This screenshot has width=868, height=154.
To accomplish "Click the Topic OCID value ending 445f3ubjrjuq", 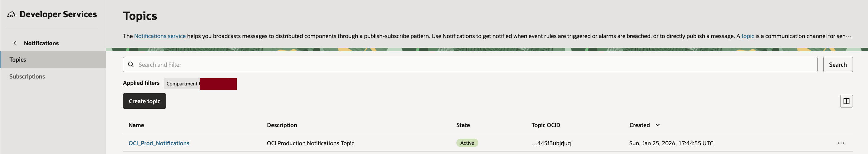I will 551,143.
